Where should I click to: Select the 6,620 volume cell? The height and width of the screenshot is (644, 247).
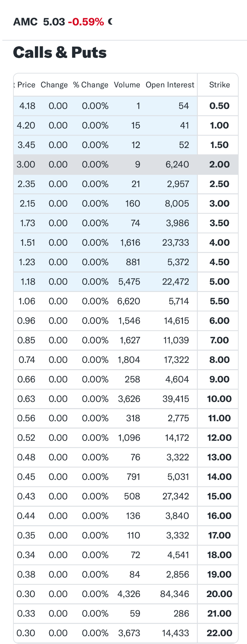tap(129, 301)
